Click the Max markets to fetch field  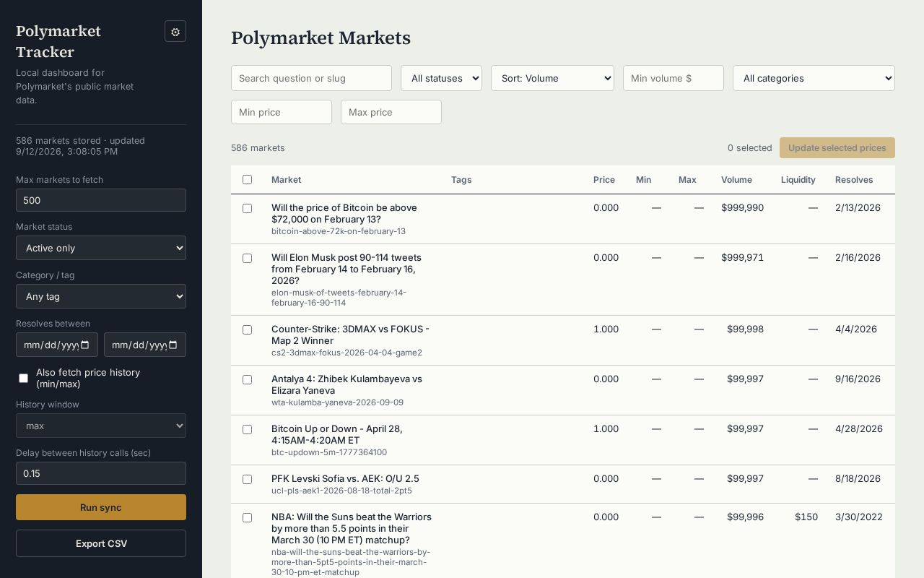(101, 200)
